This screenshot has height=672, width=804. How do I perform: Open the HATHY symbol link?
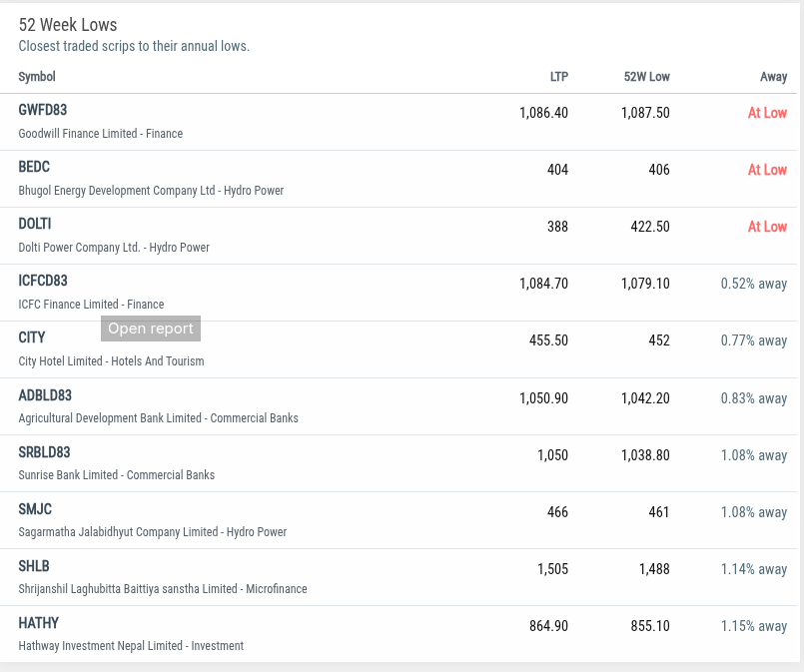(x=39, y=623)
